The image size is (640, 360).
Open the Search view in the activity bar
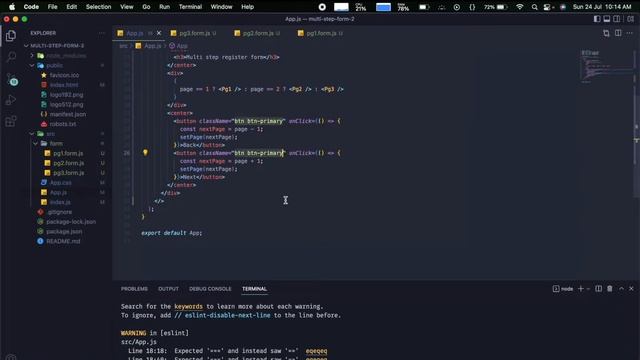click(11, 57)
